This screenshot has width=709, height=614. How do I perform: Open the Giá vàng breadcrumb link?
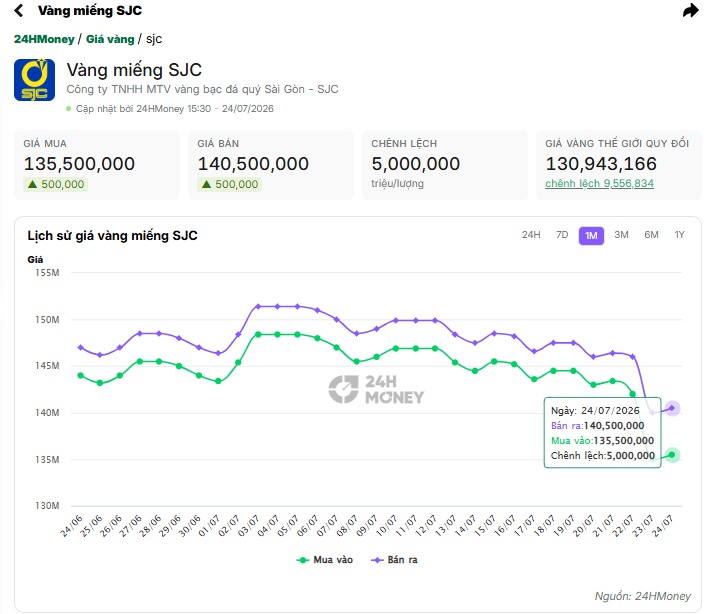point(110,39)
